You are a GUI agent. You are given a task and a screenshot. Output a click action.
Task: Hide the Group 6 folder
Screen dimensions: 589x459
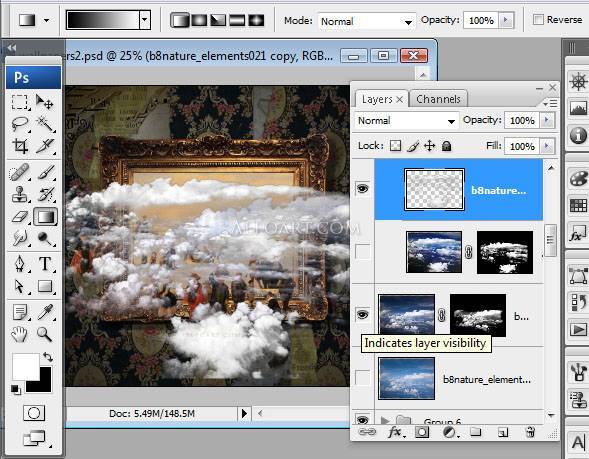(362, 420)
